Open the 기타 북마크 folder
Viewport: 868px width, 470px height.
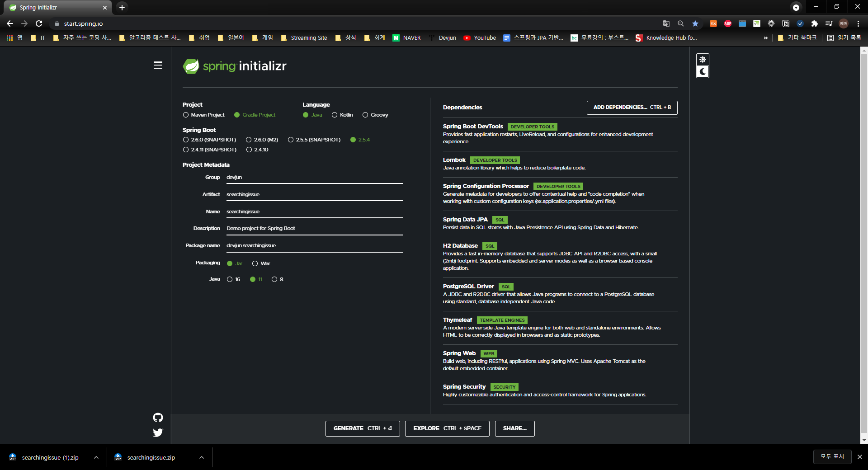pos(797,38)
